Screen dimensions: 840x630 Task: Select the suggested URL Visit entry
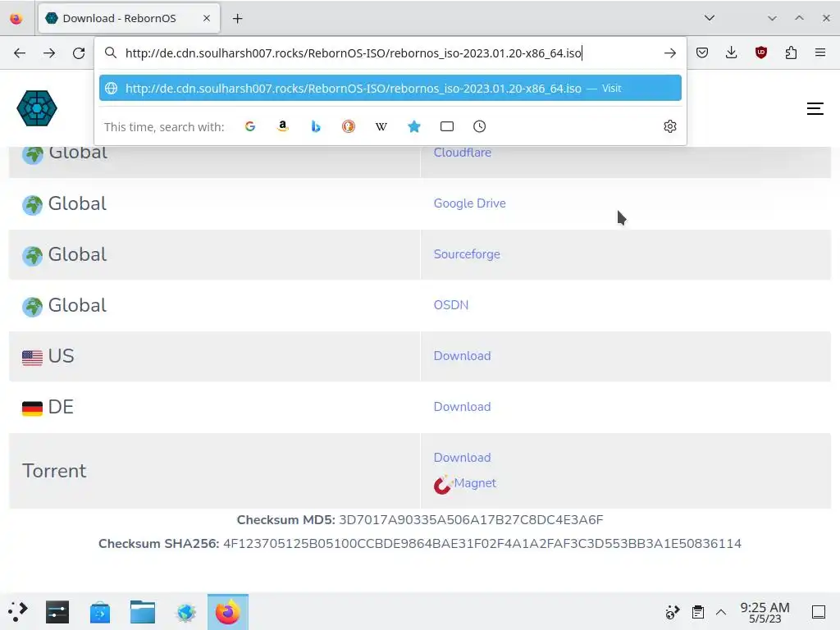[390, 89]
